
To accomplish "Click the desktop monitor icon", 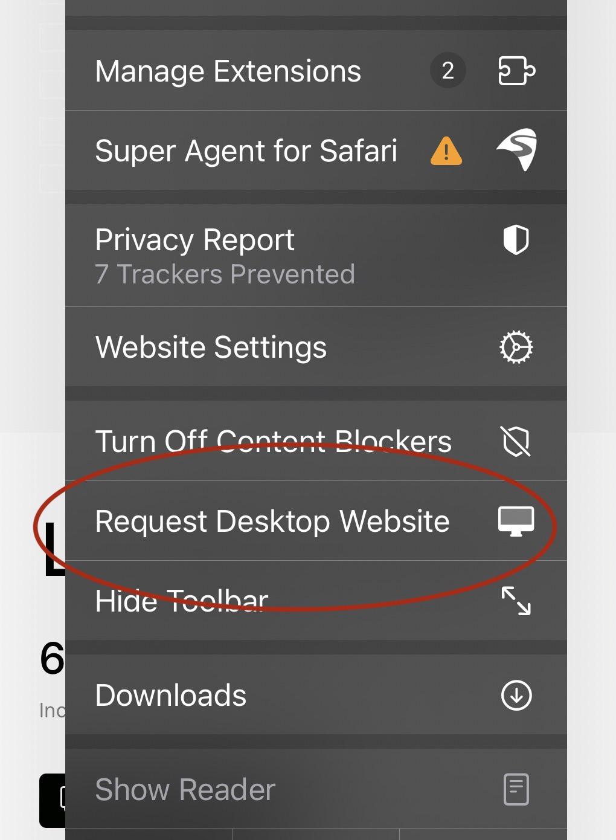I will coord(516,521).
